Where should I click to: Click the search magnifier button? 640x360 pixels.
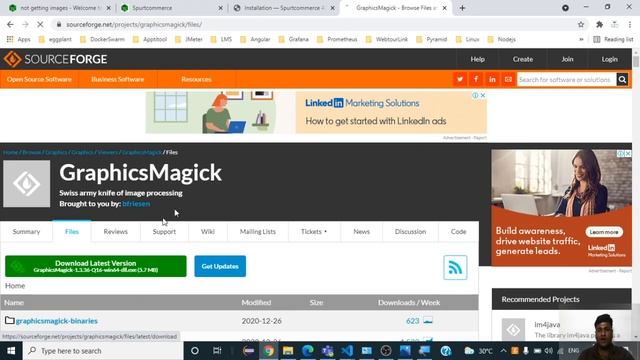point(622,80)
